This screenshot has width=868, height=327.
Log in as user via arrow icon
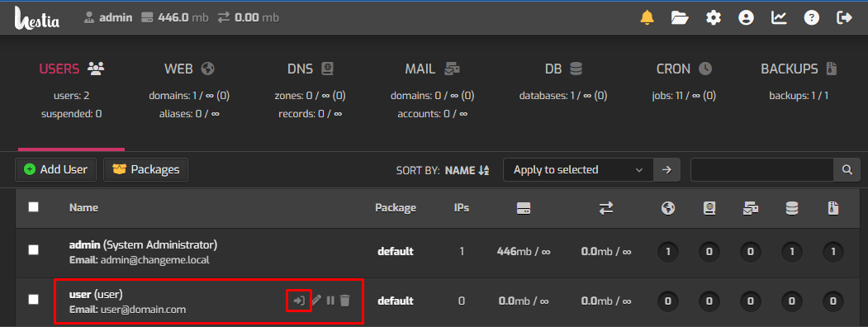[299, 301]
